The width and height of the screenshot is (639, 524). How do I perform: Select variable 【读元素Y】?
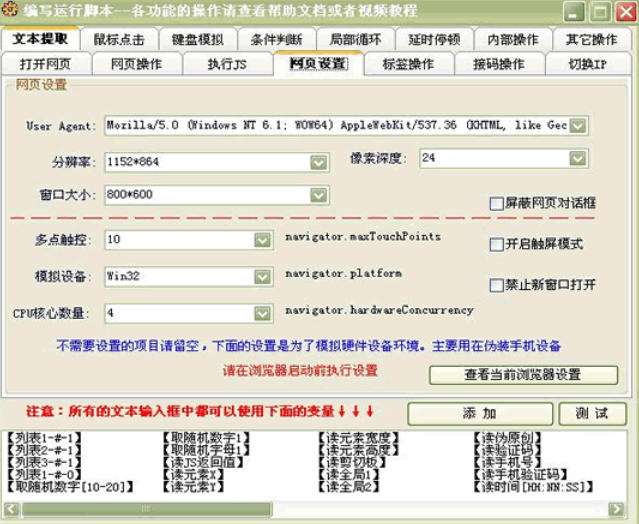(193, 487)
